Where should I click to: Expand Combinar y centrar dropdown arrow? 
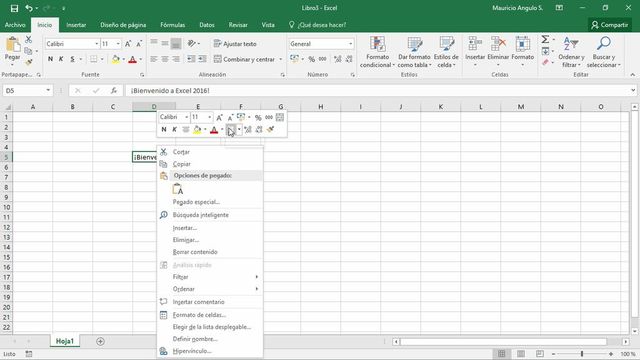tap(280, 59)
